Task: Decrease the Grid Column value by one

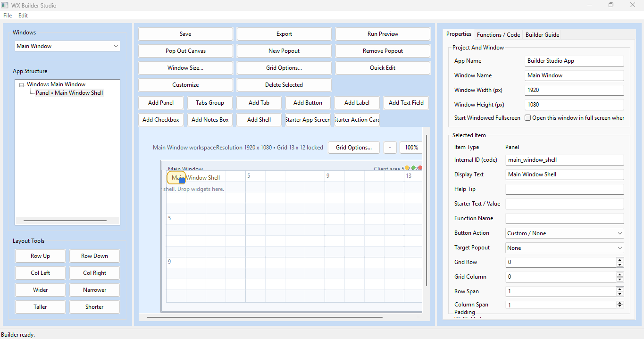Action: coord(620,280)
